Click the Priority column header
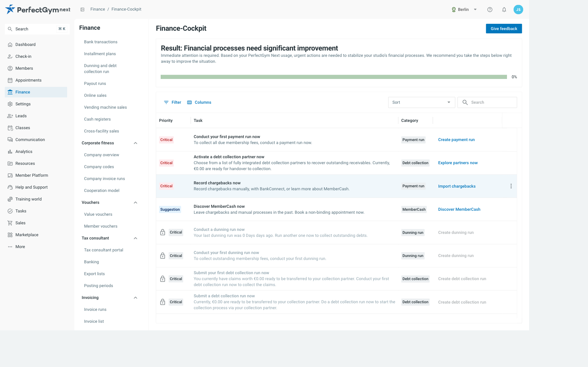Viewport: 588px width, 367px height. pos(166,121)
